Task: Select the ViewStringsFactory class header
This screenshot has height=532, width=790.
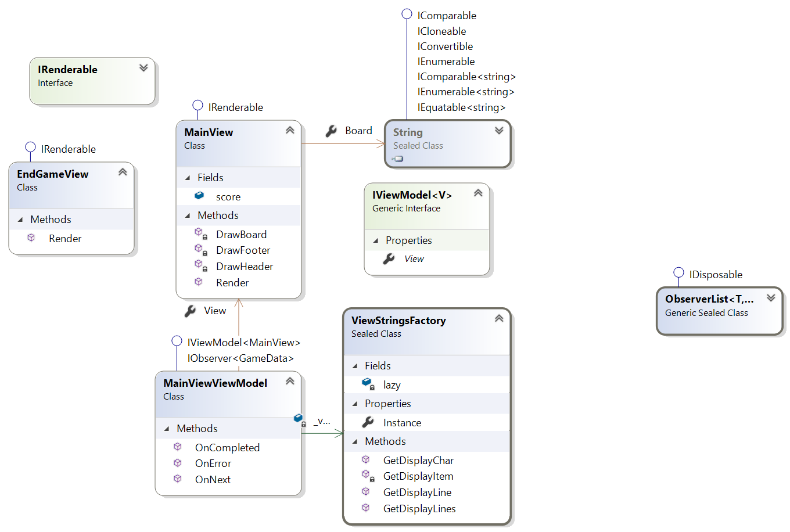Action: [427, 332]
